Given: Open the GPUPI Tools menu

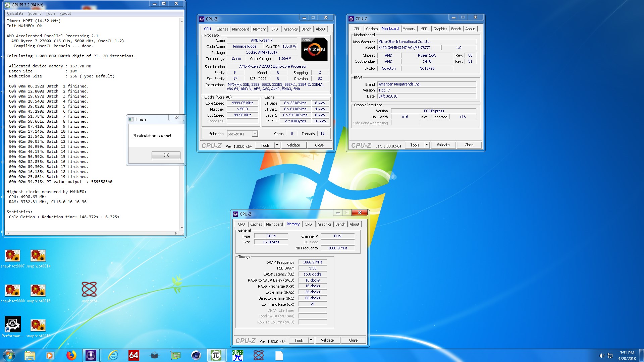Looking at the screenshot, I should (50, 13).
